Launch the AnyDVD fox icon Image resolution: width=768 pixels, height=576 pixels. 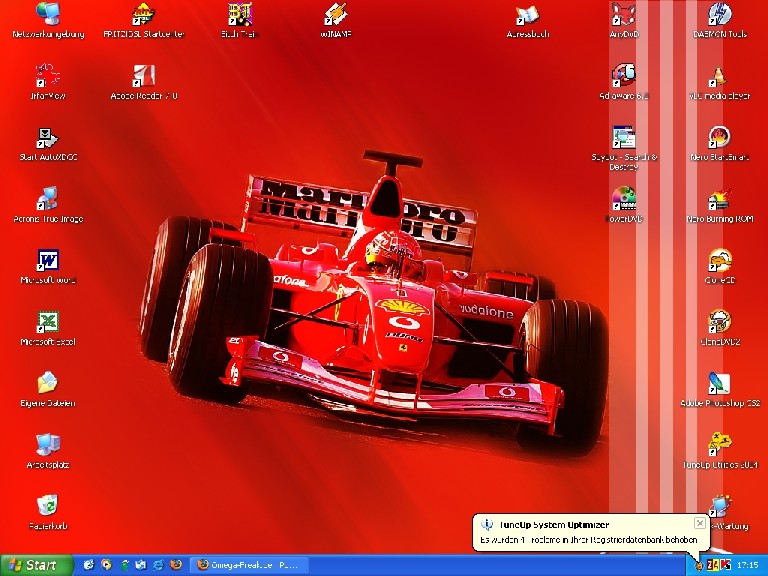coord(624,14)
